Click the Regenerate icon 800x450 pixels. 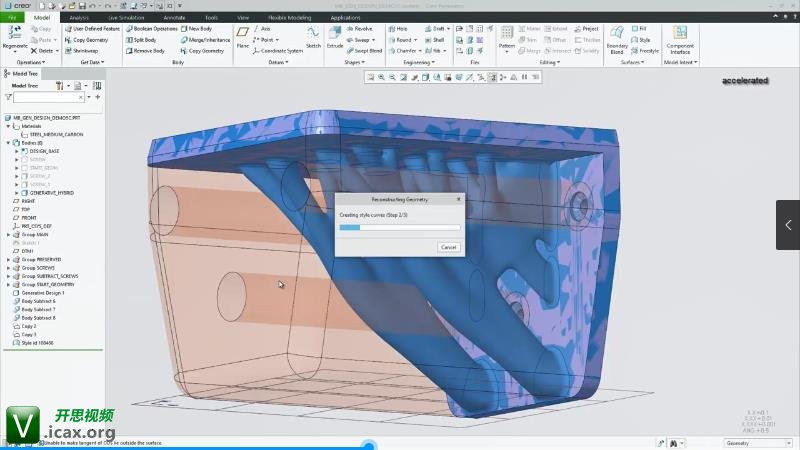[15, 36]
